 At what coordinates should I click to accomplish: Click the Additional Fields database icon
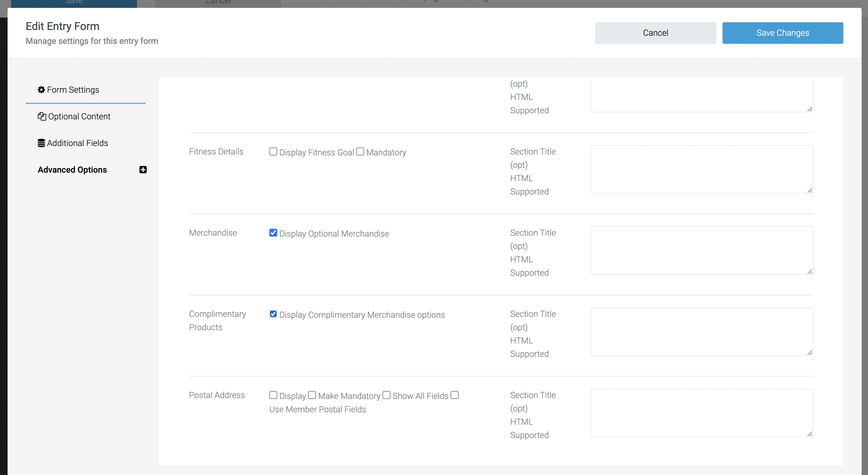(x=41, y=143)
